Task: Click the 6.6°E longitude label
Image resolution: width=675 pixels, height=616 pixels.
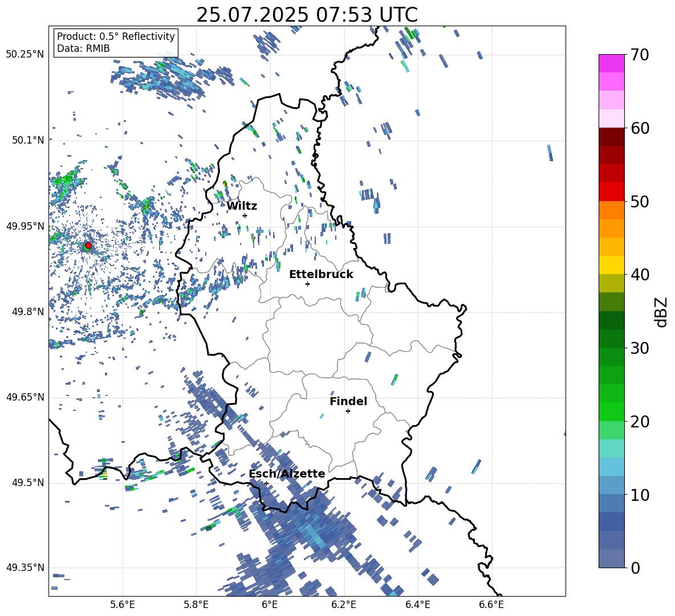Action: point(491,605)
